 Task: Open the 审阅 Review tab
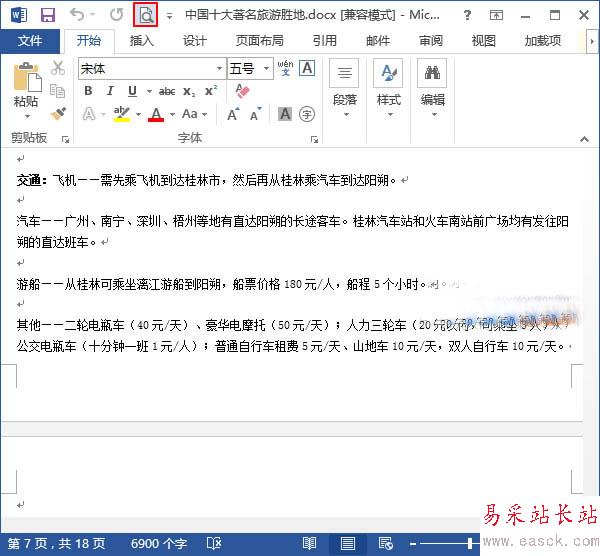[x=431, y=41]
